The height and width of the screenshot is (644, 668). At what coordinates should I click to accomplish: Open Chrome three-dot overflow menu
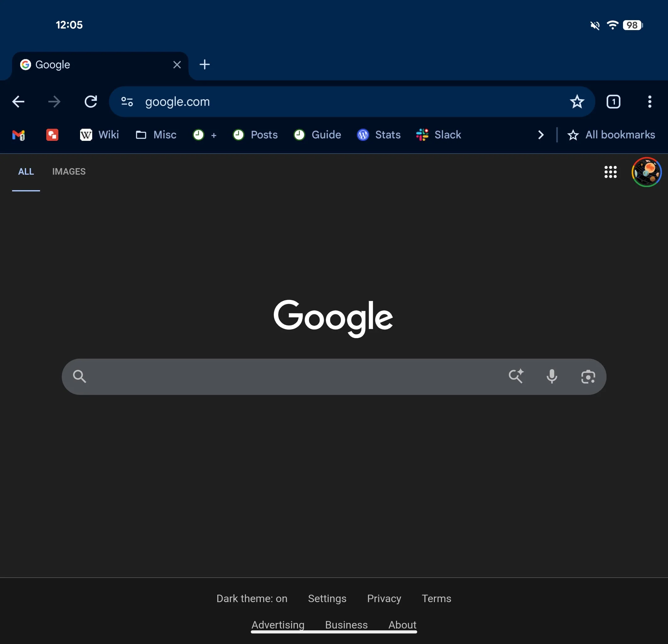pos(649,101)
